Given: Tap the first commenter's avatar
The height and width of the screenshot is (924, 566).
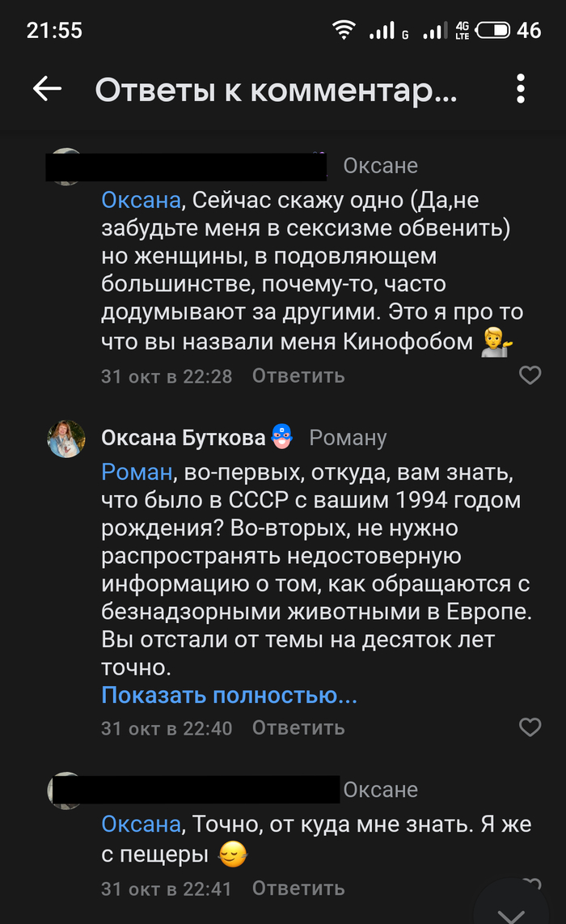Looking at the screenshot, I should click(x=67, y=167).
